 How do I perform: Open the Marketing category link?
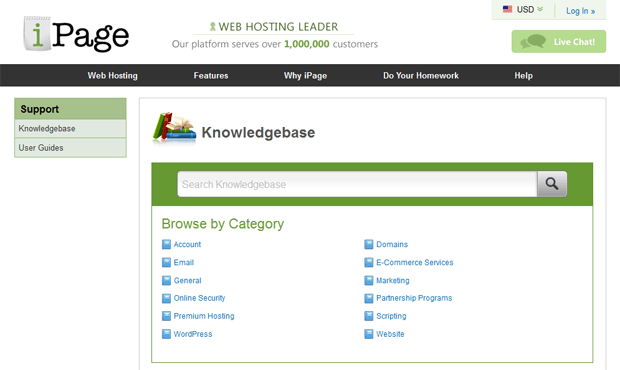tap(393, 281)
